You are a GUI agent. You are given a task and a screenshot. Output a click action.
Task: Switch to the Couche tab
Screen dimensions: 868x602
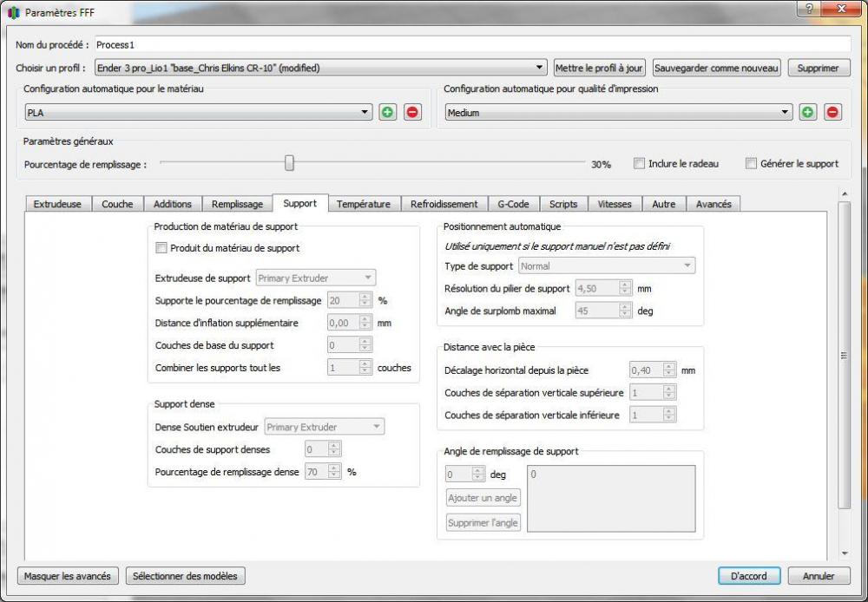117,204
